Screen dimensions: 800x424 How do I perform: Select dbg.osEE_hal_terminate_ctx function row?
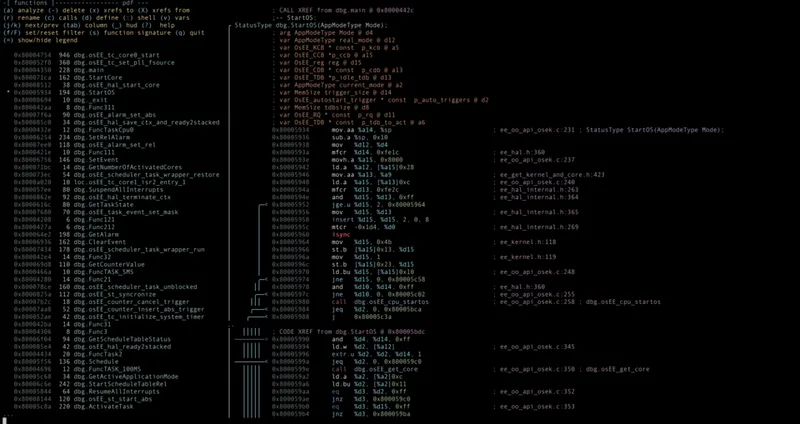92,197
